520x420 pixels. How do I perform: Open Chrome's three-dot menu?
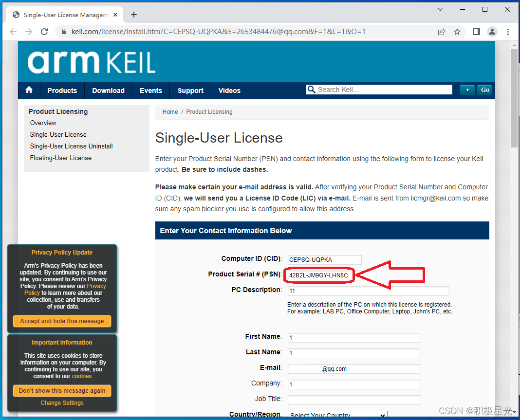(508, 31)
